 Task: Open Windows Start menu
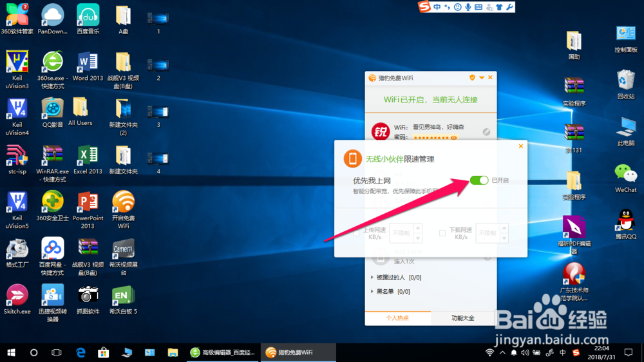pos(11,352)
